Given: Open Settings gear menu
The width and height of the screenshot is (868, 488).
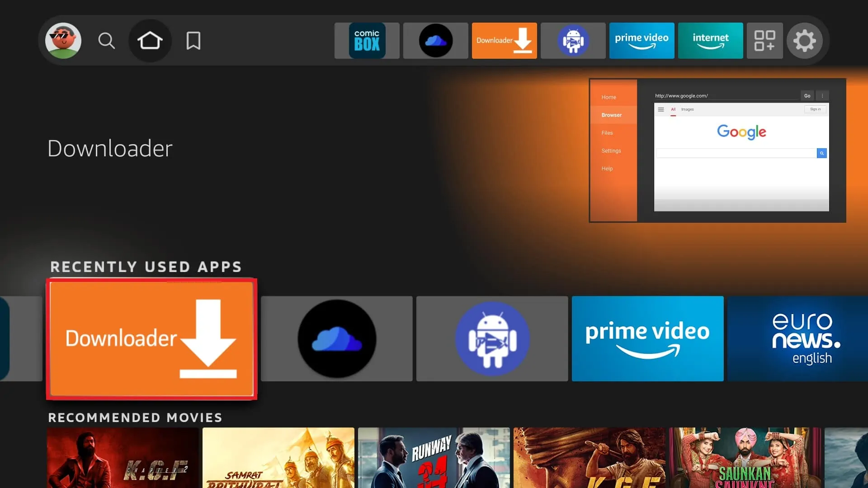Looking at the screenshot, I should [805, 40].
